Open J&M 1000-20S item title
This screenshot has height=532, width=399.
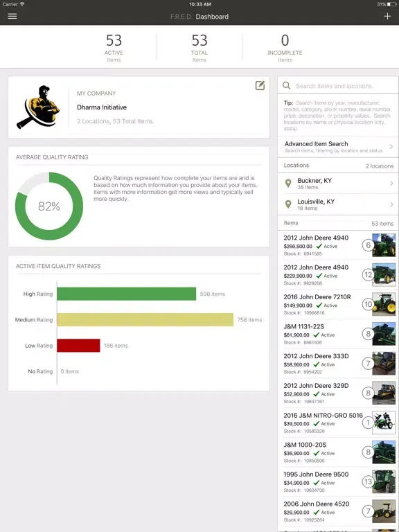pos(305,445)
